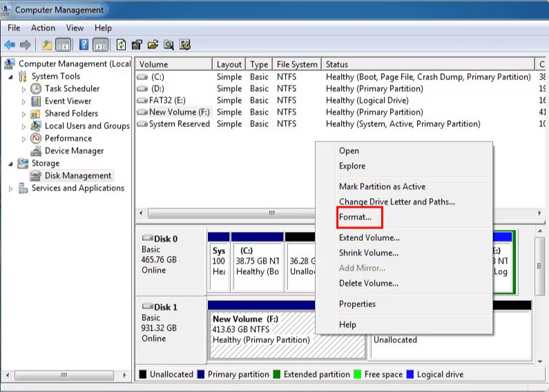
Task: Click the open folder toolbar icon
Action: click(153, 45)
